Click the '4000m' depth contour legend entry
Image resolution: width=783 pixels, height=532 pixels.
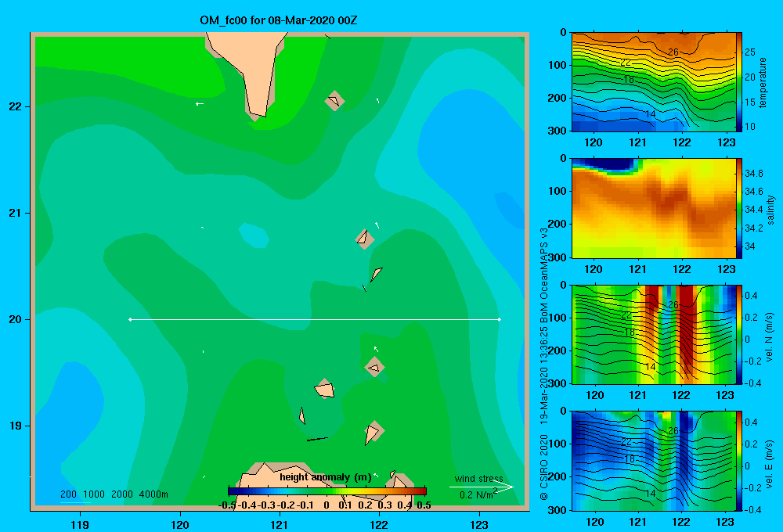click(x=153, y=494)
